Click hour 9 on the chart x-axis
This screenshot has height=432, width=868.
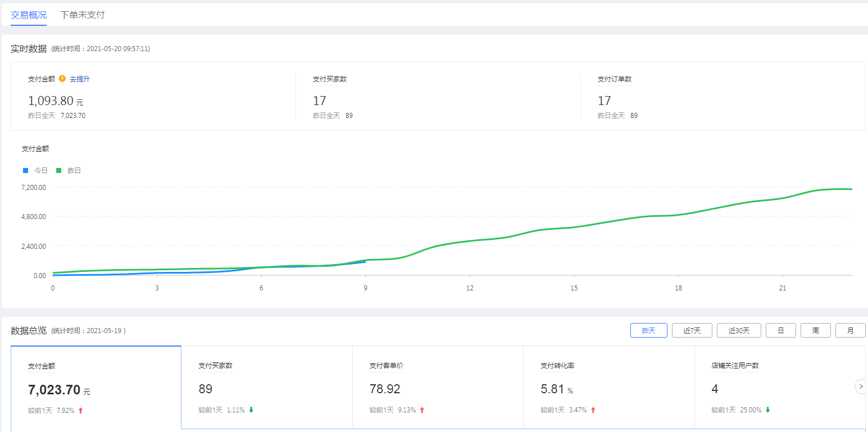click(366, 288)
